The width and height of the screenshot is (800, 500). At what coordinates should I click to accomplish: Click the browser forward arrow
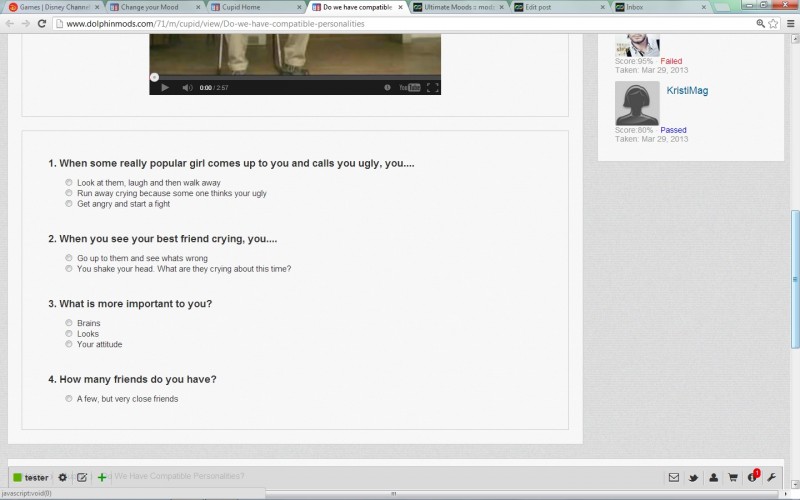click(26, 23)
